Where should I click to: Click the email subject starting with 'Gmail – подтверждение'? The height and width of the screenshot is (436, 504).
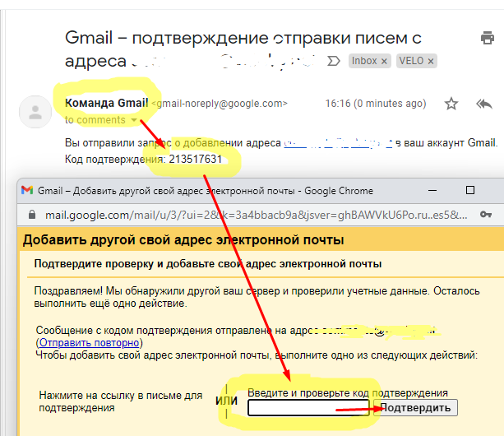coord(243,49)
